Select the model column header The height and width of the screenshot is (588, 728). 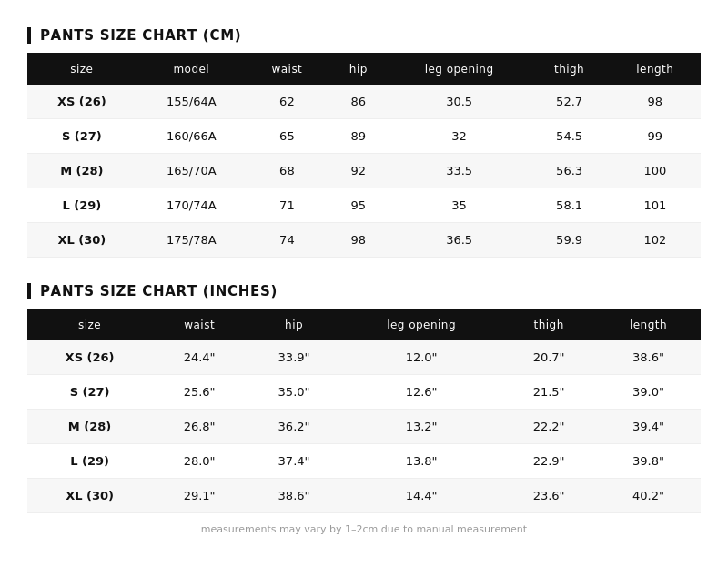click(x=191, y=69)
